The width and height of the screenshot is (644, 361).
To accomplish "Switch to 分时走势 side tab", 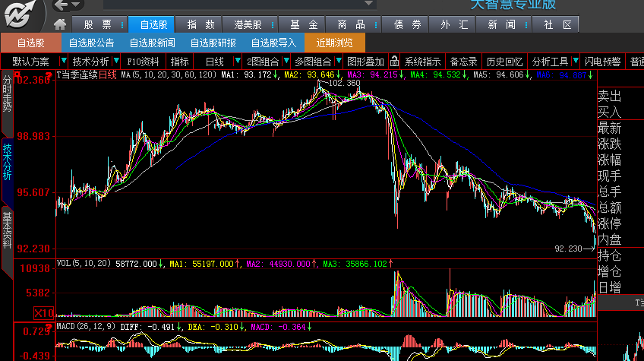I will pos(7,93).
